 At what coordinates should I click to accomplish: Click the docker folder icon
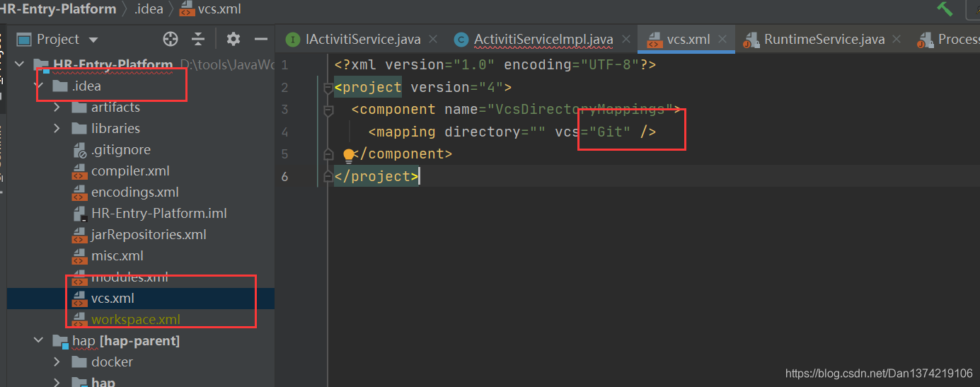point(79,362)
